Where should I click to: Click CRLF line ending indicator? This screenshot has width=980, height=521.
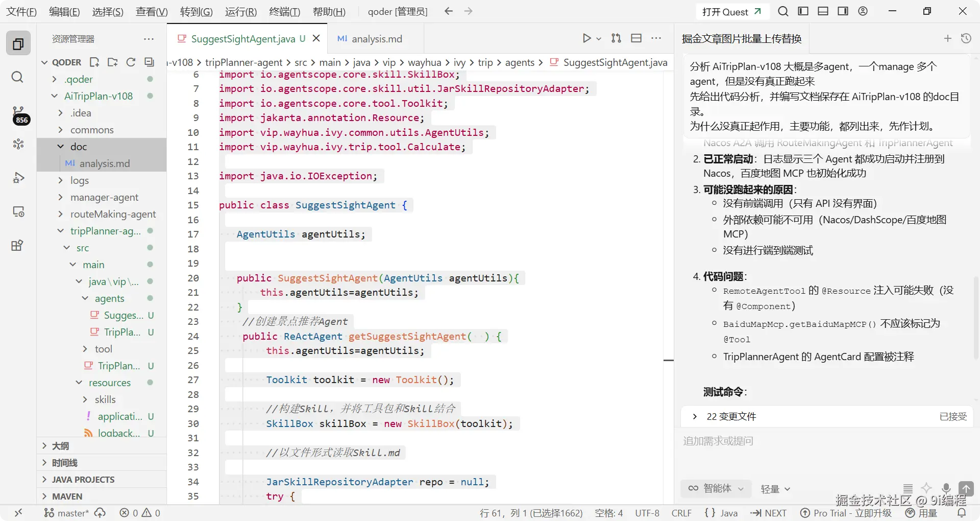[x=681, y=513]
